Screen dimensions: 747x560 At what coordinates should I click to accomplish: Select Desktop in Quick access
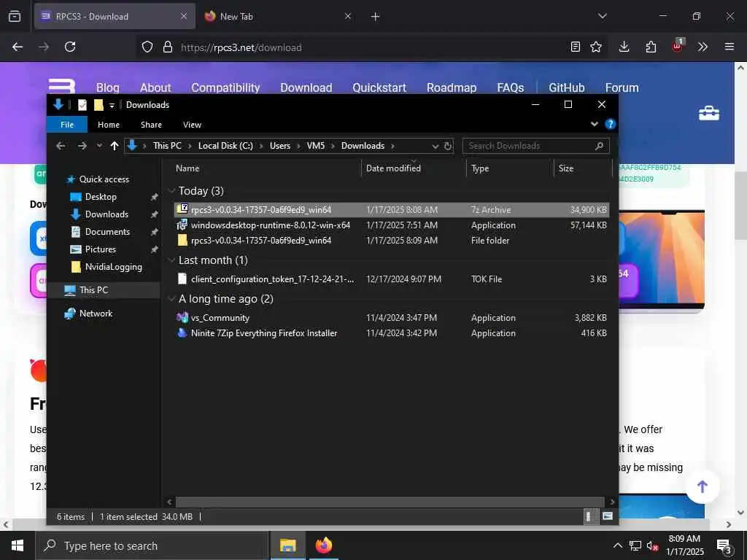101,197
